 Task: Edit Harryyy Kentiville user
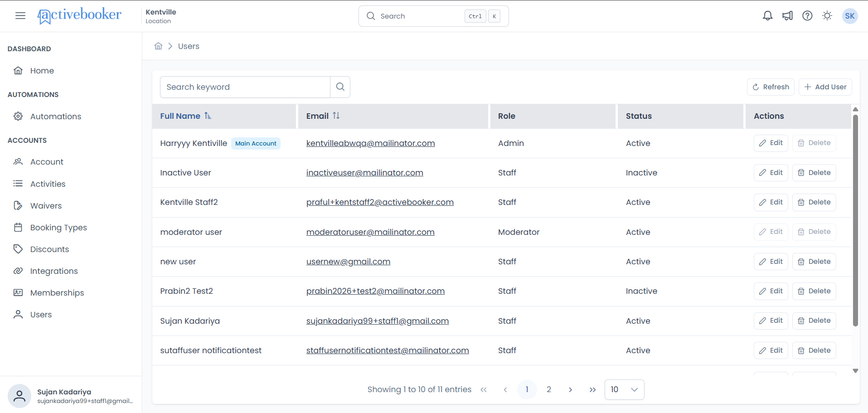(771, 143)
